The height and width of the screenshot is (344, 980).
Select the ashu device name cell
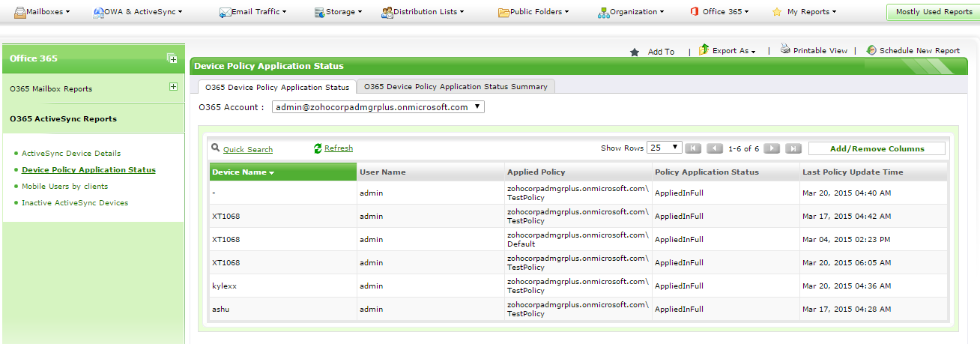click(x=282, y=309)
